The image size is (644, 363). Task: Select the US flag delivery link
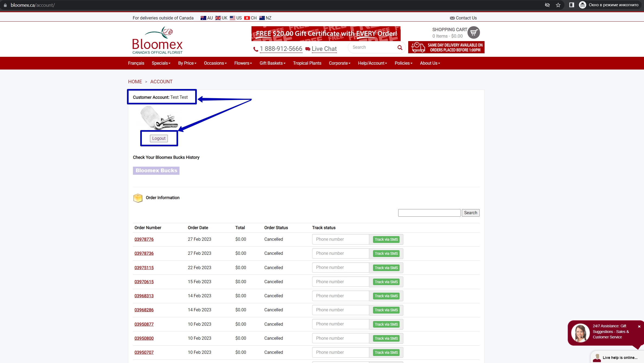(x=236, y=18)
